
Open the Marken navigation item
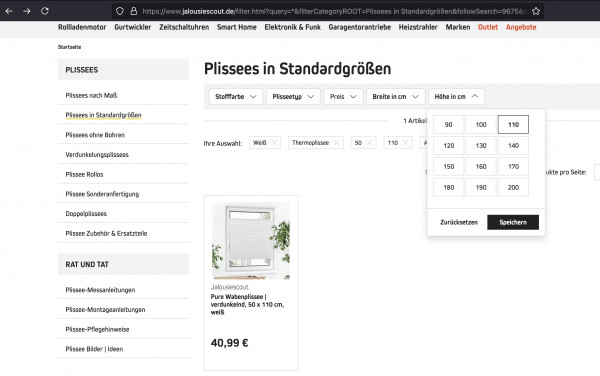pyautogui.click(x=458, y=27)
